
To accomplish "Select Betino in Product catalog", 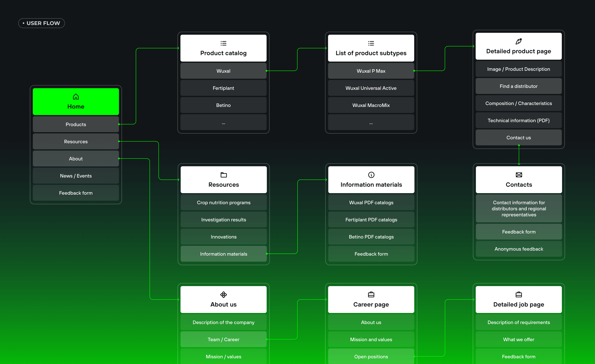I will pyautogui.click(x=223, y=105).
